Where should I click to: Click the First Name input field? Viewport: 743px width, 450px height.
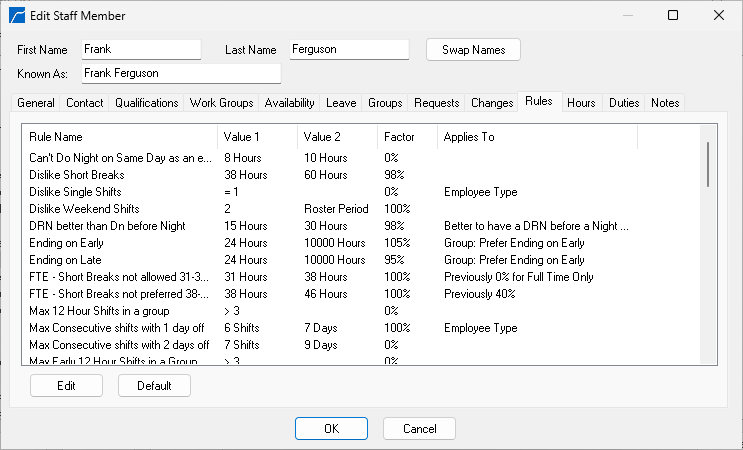coord(140,49)
